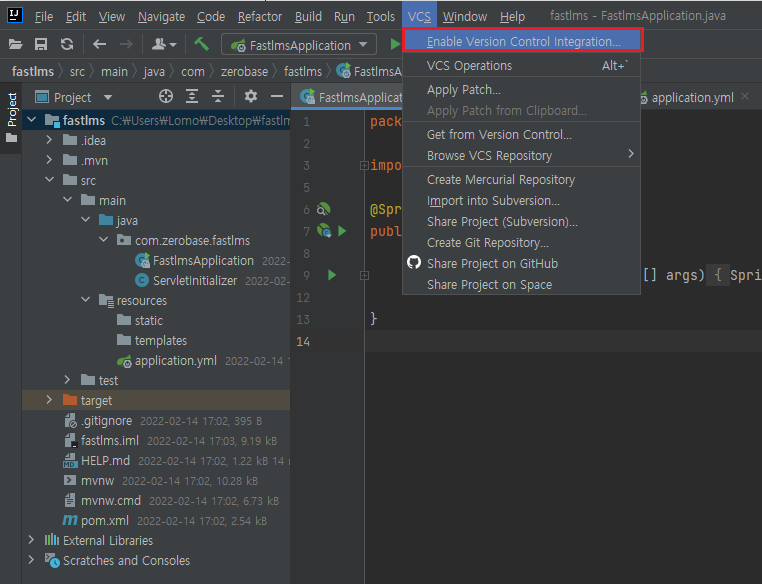This screenshot has height=584, width=762.
Task: Select Share Project (Subversion)
Action: click(521, 222)
